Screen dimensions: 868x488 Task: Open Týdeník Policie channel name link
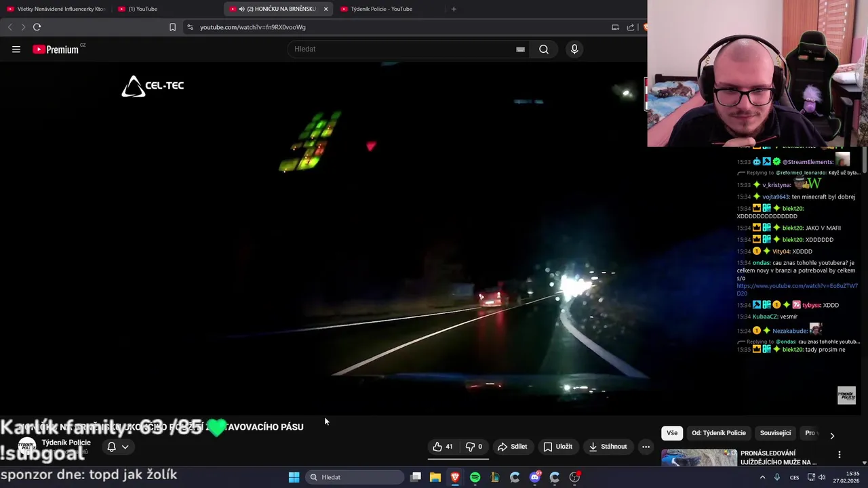pos(66,443)
